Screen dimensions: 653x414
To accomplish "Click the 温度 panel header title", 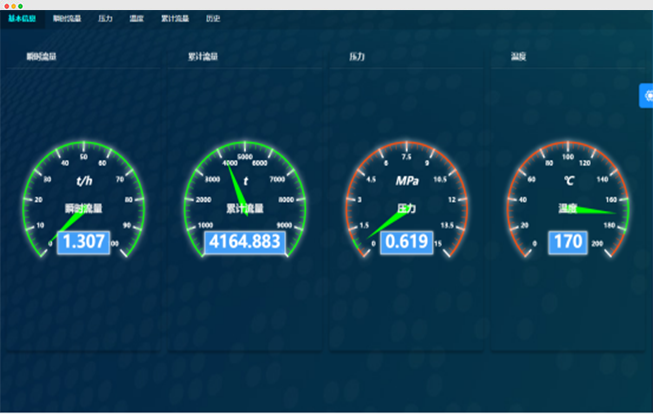I will coord(518,58).
